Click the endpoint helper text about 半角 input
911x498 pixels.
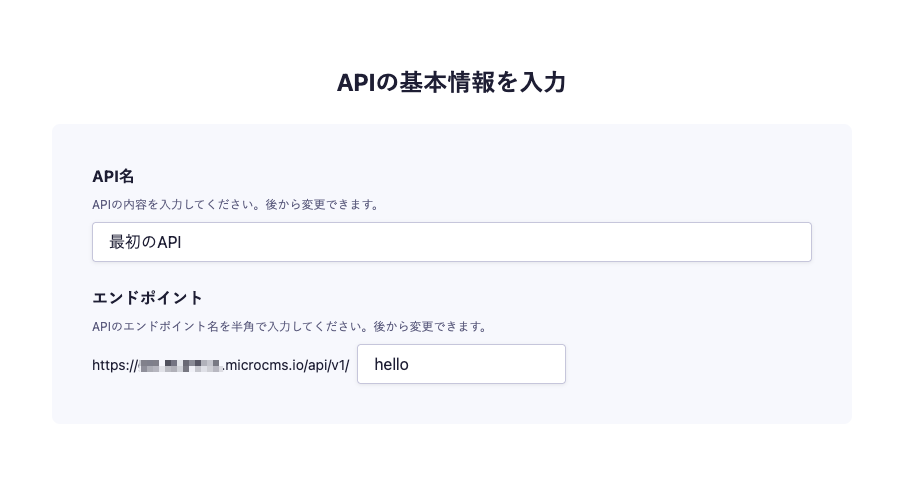[289, 327]
